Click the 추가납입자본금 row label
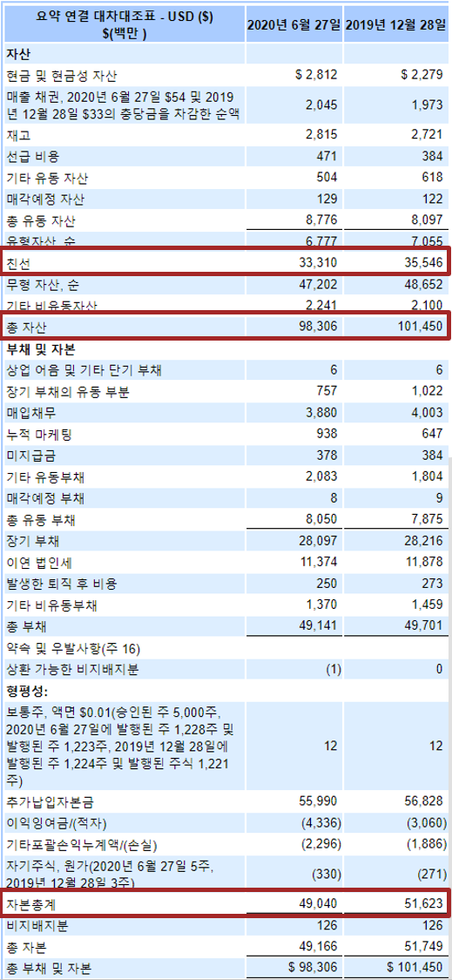The image size is (452, 980). [50, 801]
